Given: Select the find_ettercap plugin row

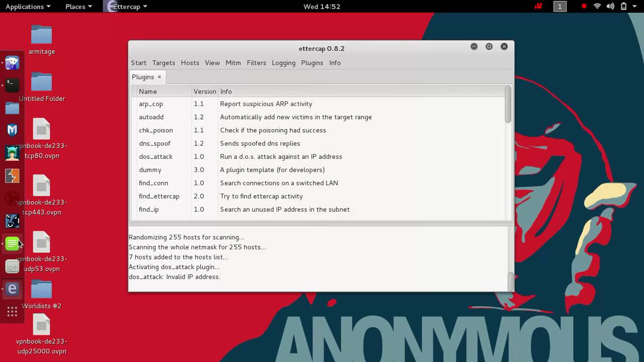Looking at the screenshot, I should pyautogui.click(x=318, y=196).
